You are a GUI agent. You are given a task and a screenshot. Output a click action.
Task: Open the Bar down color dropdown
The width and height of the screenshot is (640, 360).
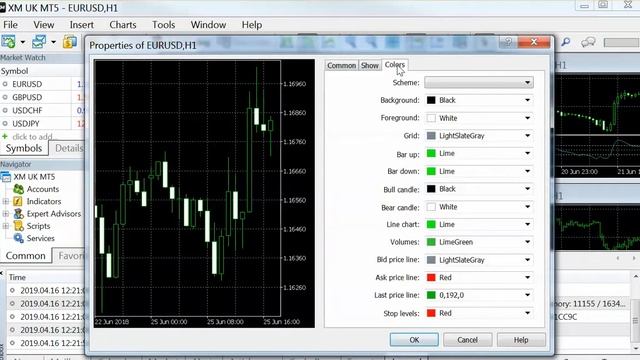(x=479, y=171)
